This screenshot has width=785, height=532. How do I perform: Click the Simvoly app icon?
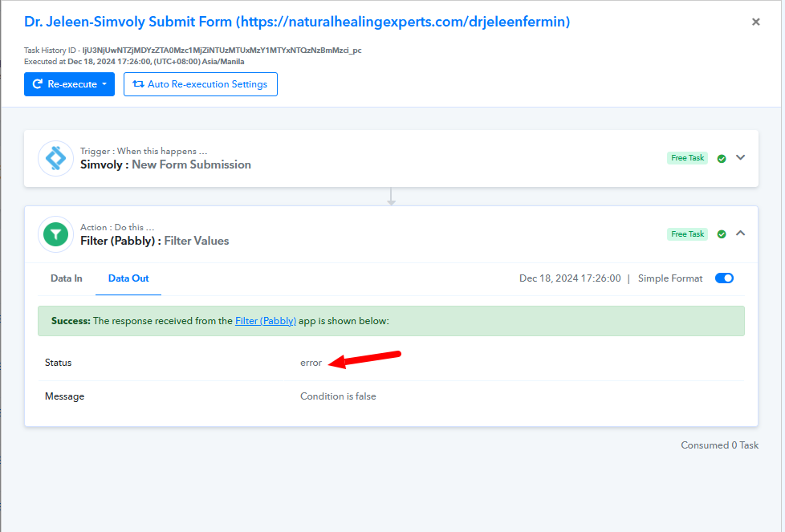tap(55, 158)
